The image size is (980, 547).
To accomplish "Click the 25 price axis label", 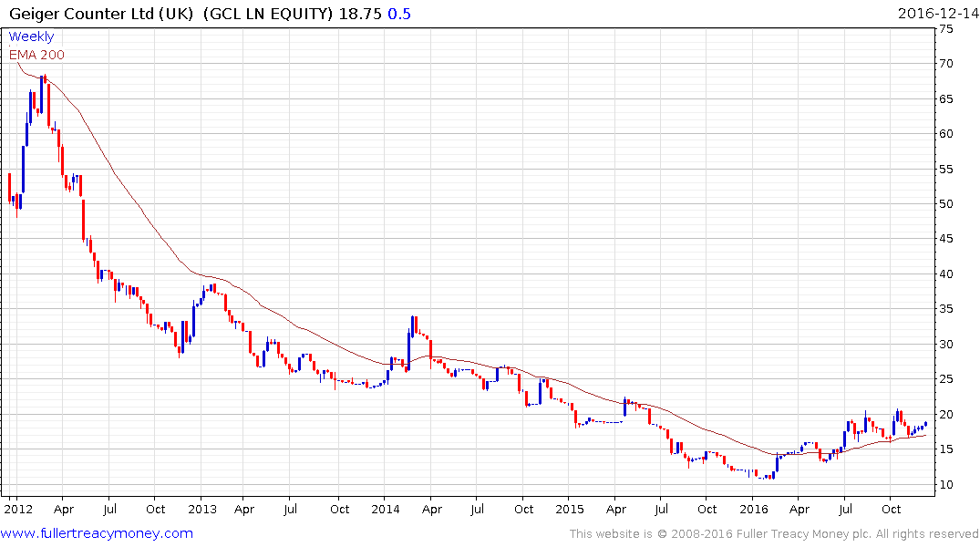I will coord(946,379).
